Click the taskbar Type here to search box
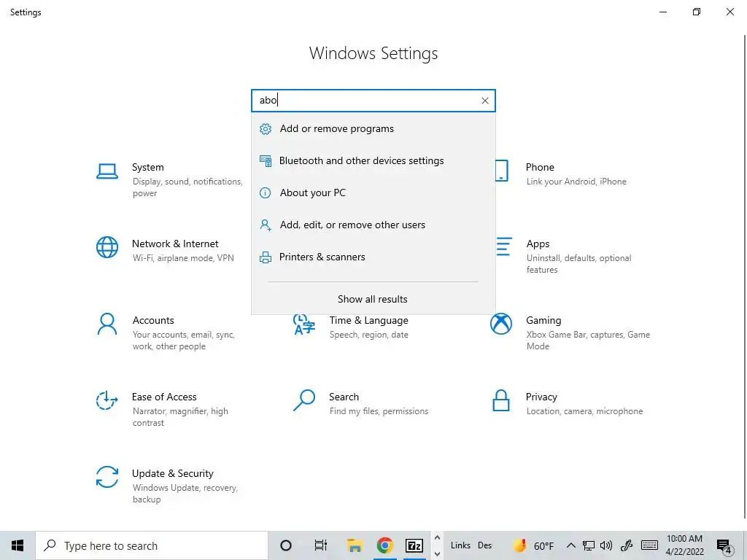 pos(152,545)
